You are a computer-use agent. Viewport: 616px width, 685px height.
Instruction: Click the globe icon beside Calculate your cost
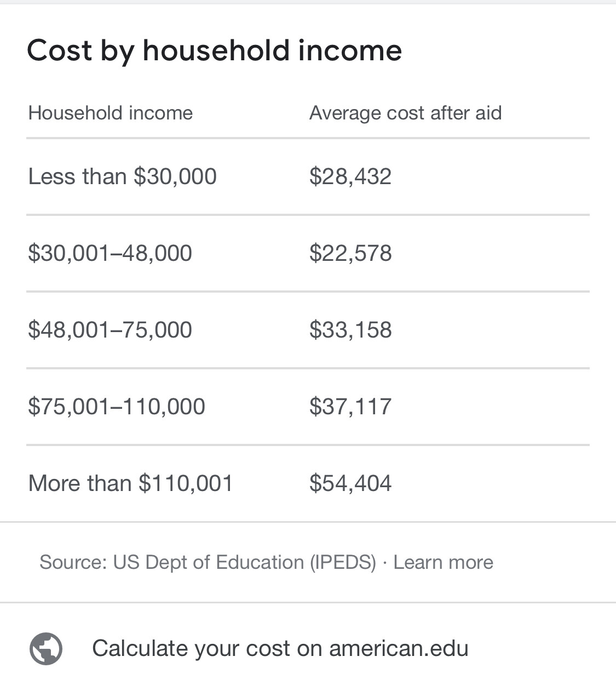[x=46, y=649]
